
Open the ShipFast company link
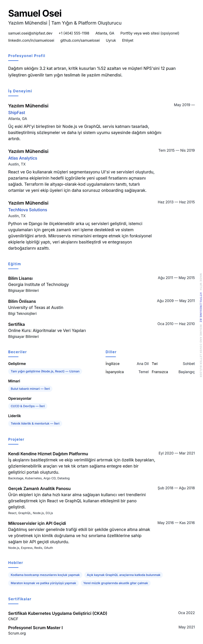click(x=16, y=113)
